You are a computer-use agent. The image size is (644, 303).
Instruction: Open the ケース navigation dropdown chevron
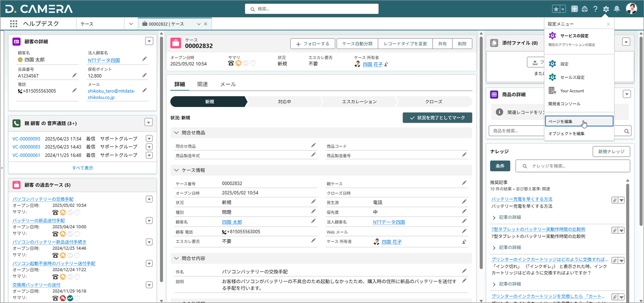tap(131, 24)
